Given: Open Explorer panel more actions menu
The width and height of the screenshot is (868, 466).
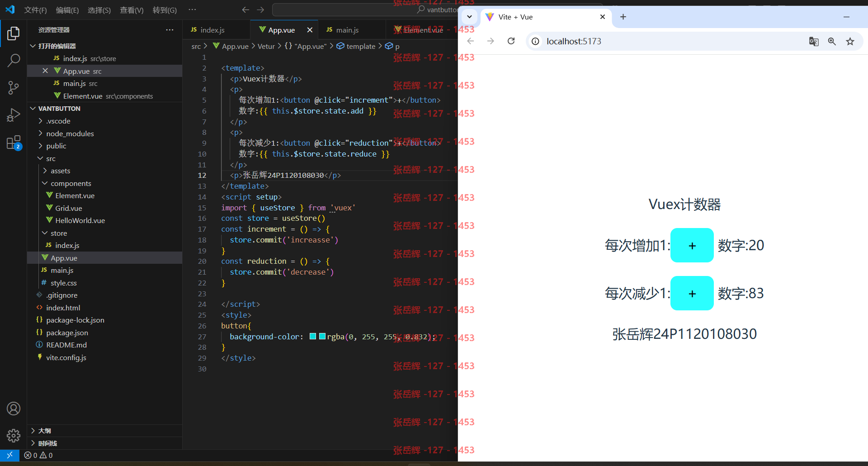Looking at the screenshot, I should tap(170, 30).
